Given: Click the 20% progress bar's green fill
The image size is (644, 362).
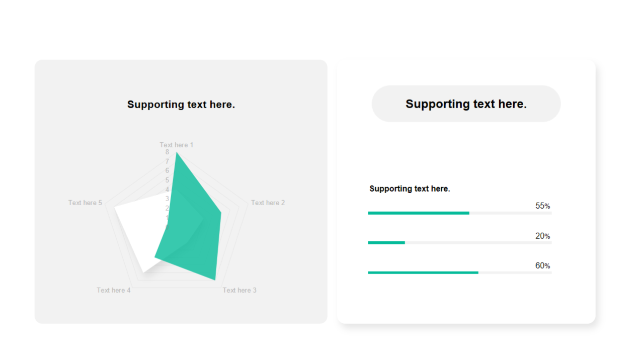Looking at the screenshot, I should [x=386, y=243].
